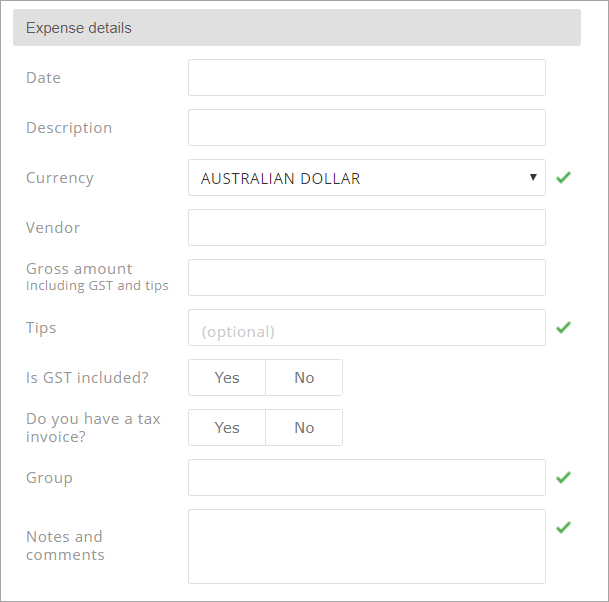Click the Expense details header bar
The width and height of the screenshot is (609, 602).
[297, 28]
